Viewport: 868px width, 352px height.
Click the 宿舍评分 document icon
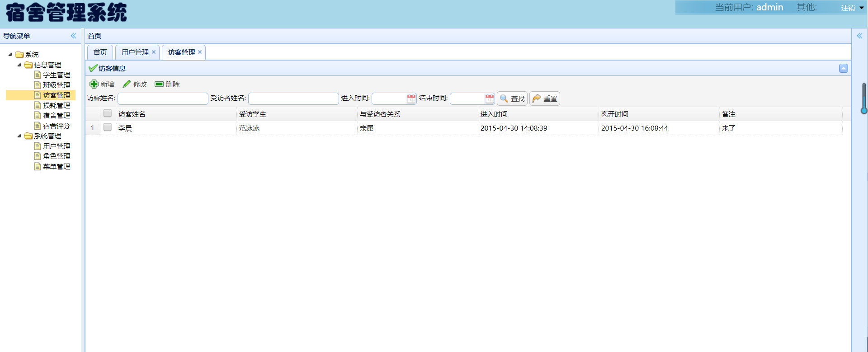(38, 126)
